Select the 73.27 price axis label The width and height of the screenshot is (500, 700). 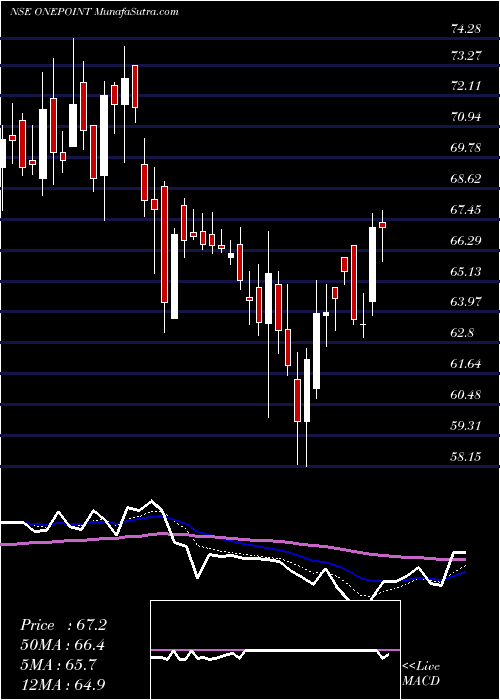click(x=466, y=56)
